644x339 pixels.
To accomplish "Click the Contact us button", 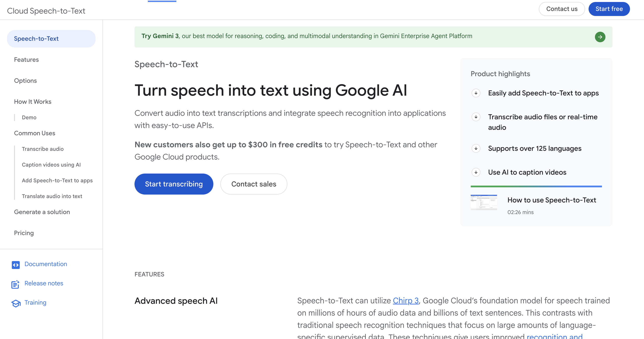I will [x=561, y=9].
